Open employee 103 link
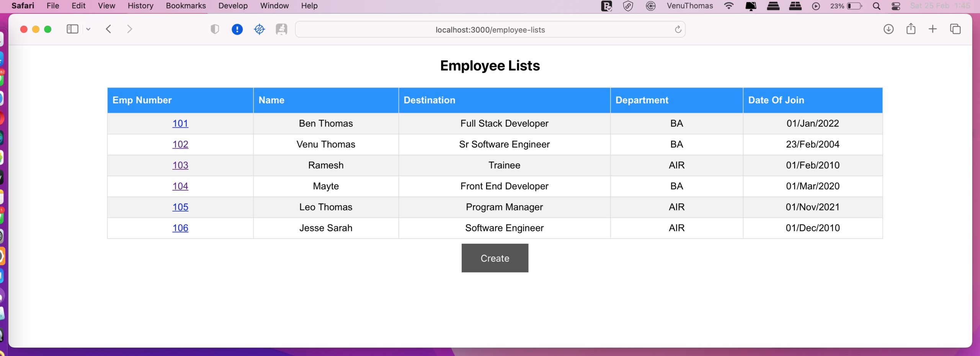 click(180, 165)
